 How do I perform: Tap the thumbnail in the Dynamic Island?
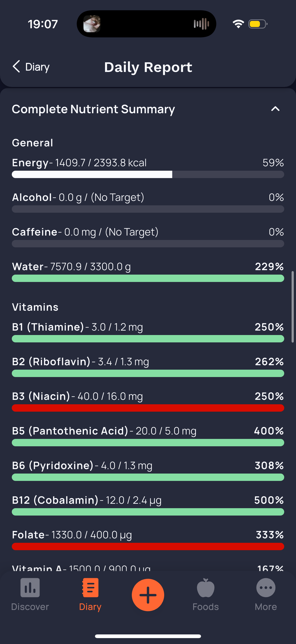(x=92, y=24)
